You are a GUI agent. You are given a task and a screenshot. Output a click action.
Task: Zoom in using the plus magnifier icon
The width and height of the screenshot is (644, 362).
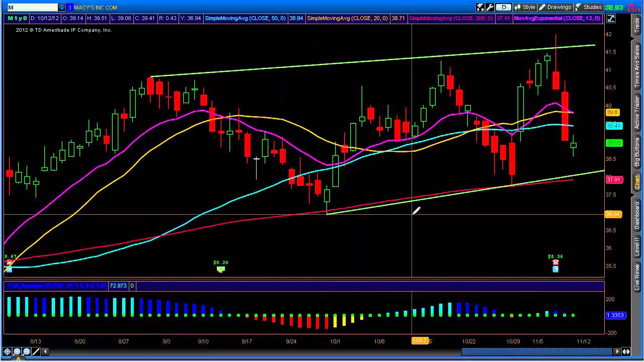[17, 352]
